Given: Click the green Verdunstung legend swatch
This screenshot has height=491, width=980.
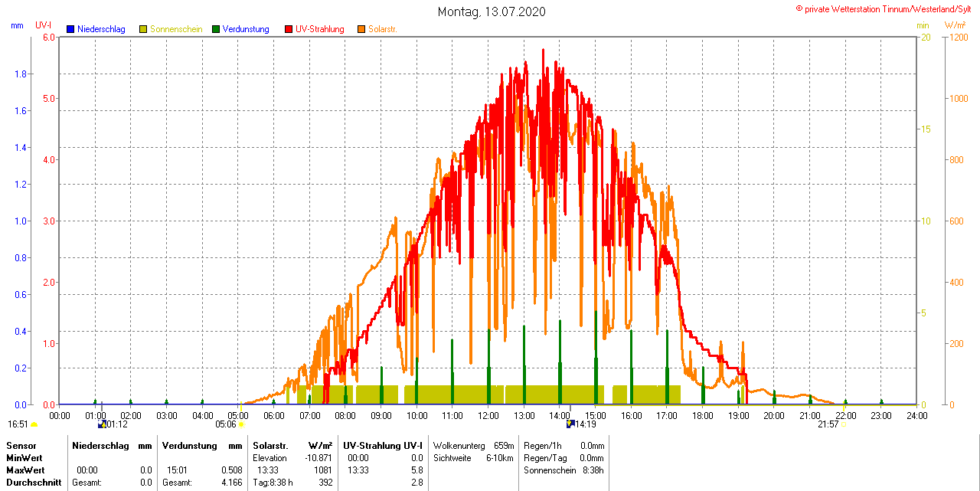Looking at the screenshot, I should pos(216,29).
